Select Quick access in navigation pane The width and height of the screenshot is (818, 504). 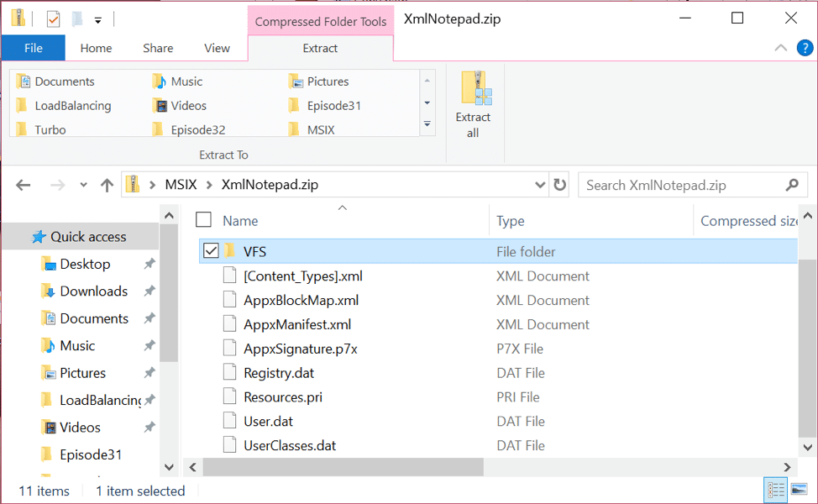pos(81,236)
